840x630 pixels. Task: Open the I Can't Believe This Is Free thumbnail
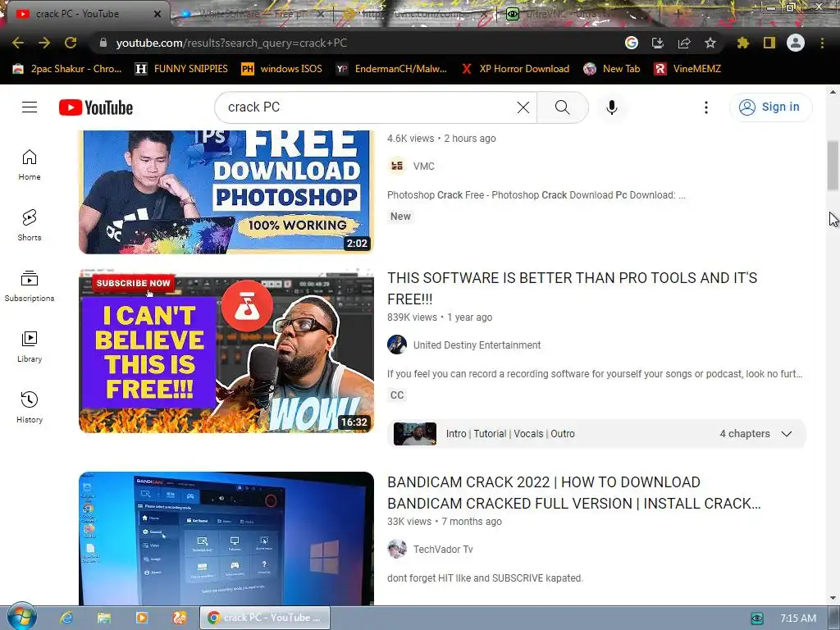pyautogui.click(x=226, y=351)
